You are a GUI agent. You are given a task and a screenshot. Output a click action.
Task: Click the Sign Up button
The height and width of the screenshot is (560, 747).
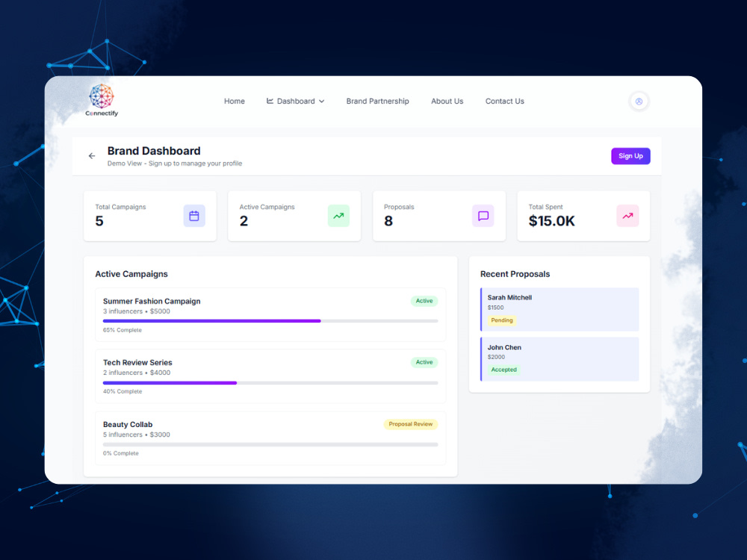(x=630, y=156)
